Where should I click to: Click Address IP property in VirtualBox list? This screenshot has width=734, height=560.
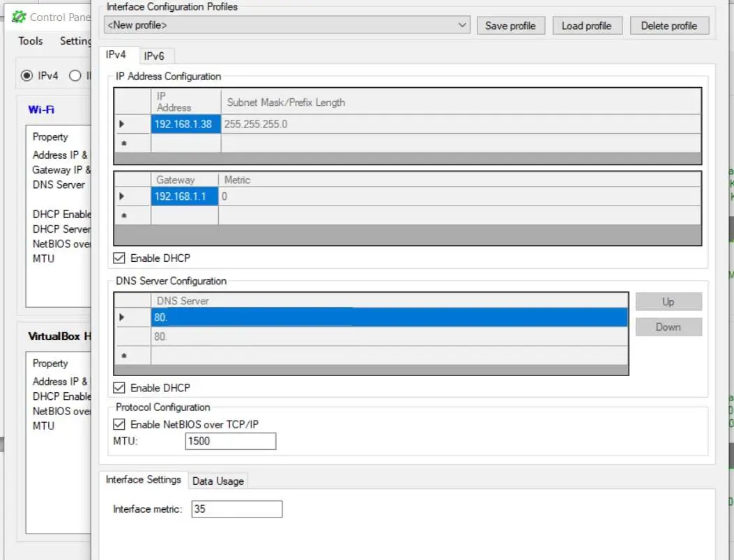tap(60, 381)
